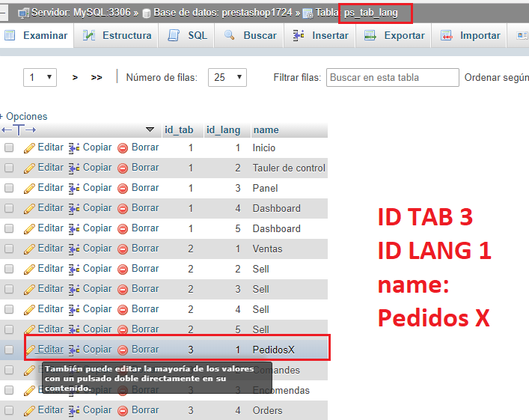Select the checkbox for the Panel row

coord(9,188)
